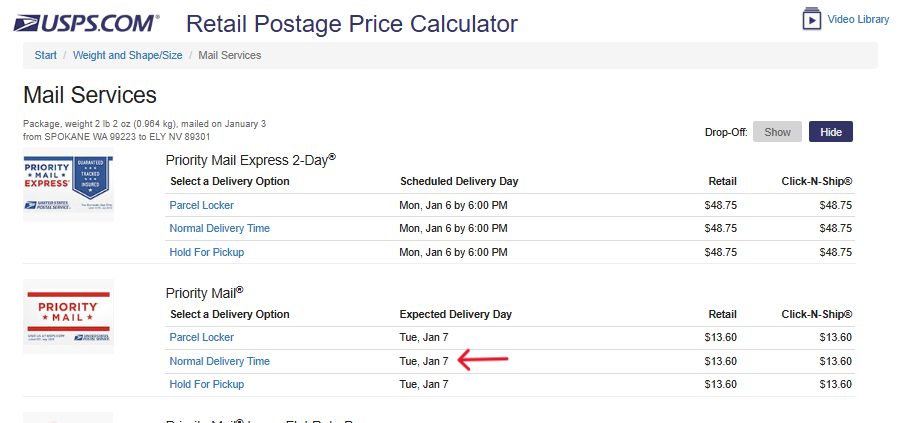
Task: Click the $13.60 Retail price for Parcel Locker
Action: (x=720, y=337)
